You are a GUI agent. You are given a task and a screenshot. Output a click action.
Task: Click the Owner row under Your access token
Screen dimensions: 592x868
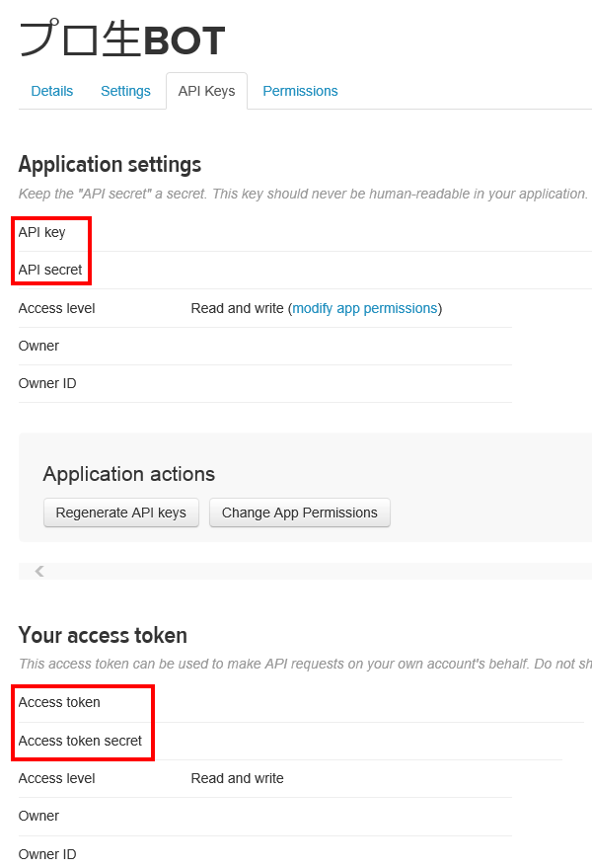click(38, 816)
